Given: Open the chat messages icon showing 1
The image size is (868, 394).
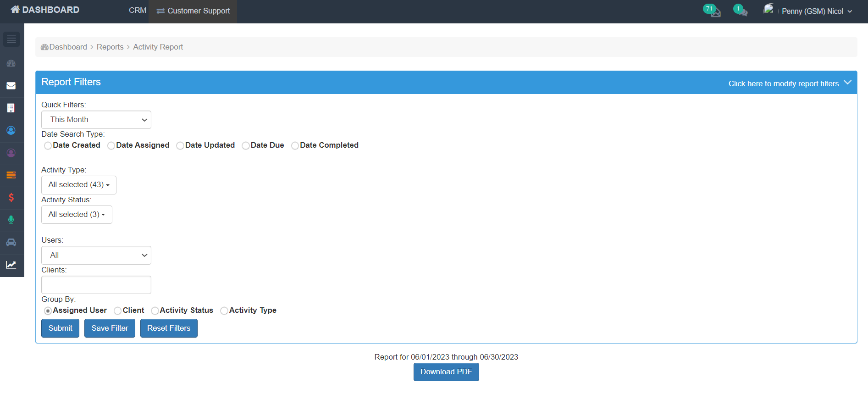Looking at the screenshot, I should coord(741,11).
